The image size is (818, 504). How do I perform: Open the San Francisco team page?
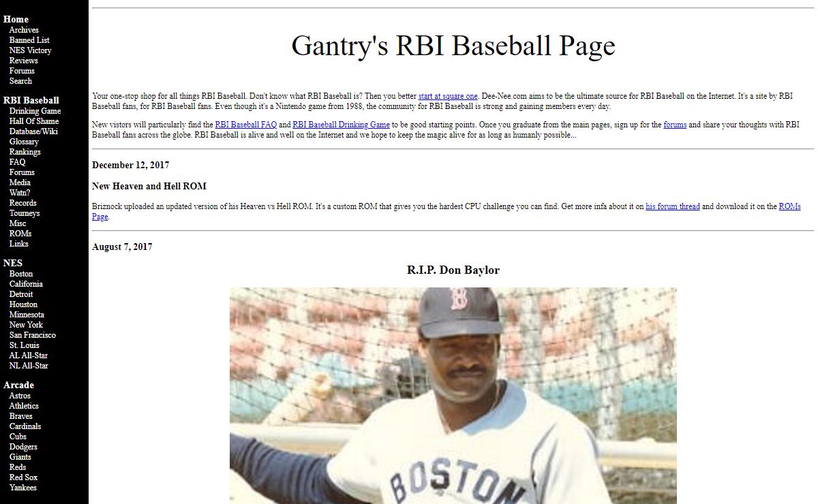click(x=33, y=335)
